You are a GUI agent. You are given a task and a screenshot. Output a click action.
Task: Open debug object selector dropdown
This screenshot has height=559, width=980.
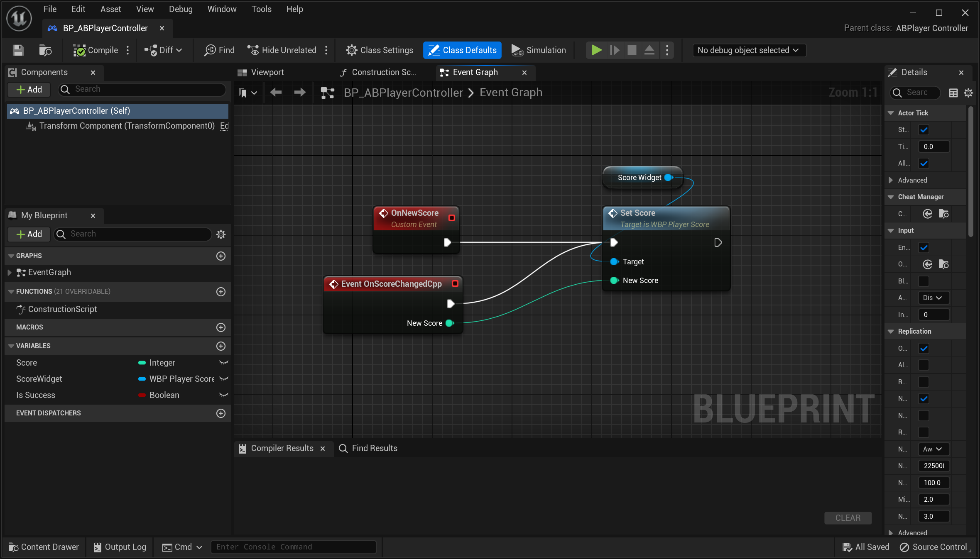click(x=749, y=50)
